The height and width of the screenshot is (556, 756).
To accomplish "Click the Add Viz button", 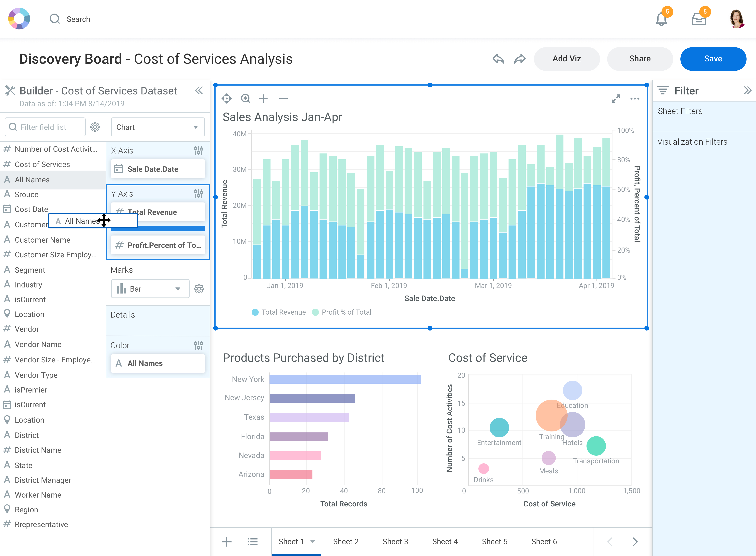I will click(x=567, y=59).
